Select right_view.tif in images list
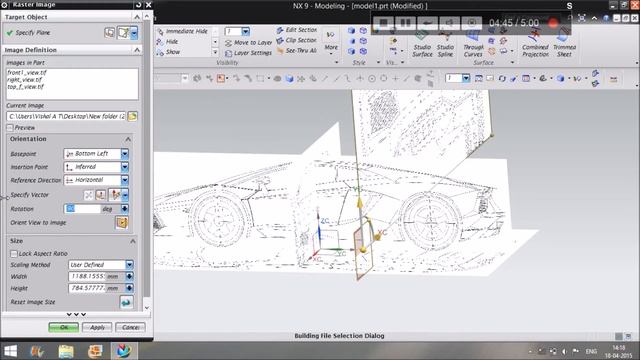The height and width of the screenshot is (360, 640). click(x=24, y=80)
